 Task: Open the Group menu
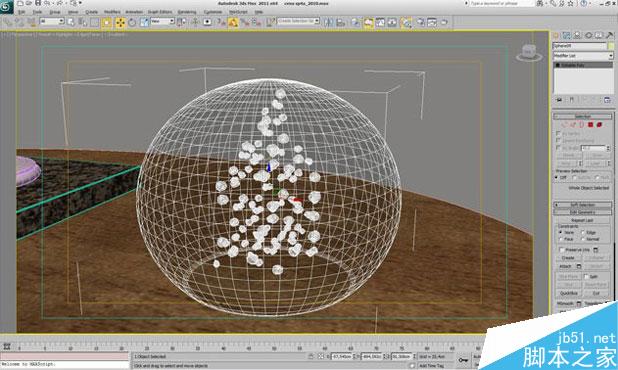coord(55,12)
